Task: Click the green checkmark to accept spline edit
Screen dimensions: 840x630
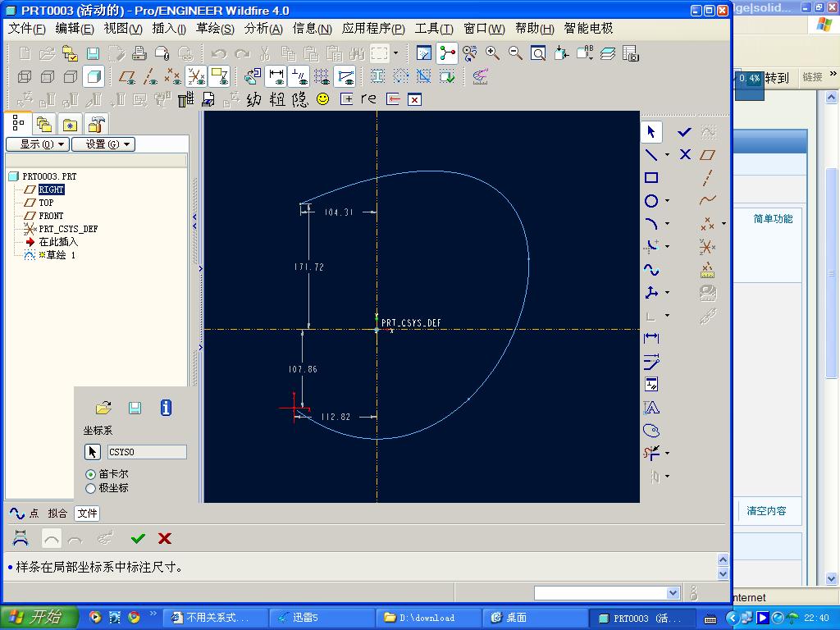Action: (x=138, y=538)
